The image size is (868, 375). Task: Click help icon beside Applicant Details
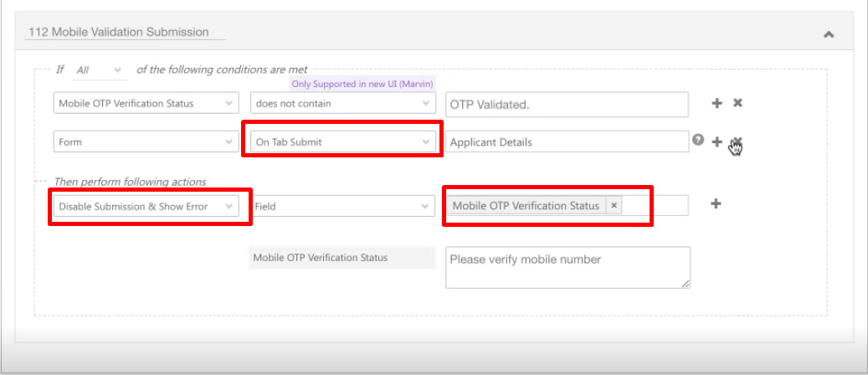pyautogui.click(x=698, y=141)
